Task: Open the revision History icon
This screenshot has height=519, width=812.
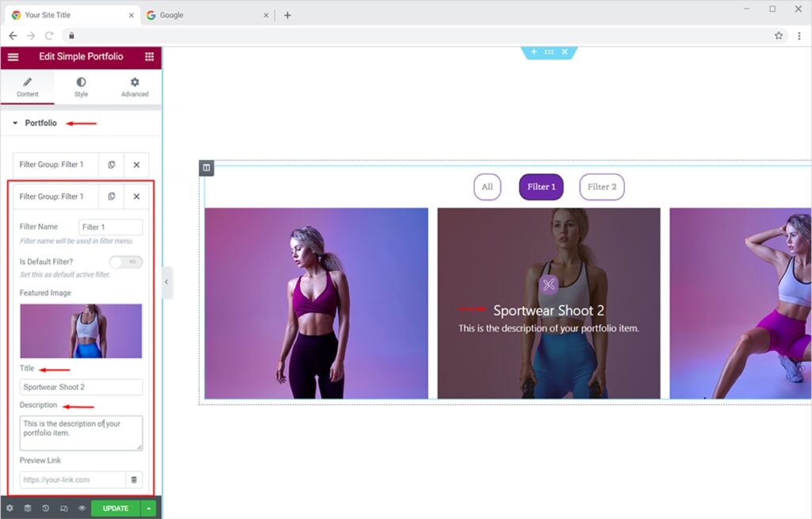Action: click(45, 509)
